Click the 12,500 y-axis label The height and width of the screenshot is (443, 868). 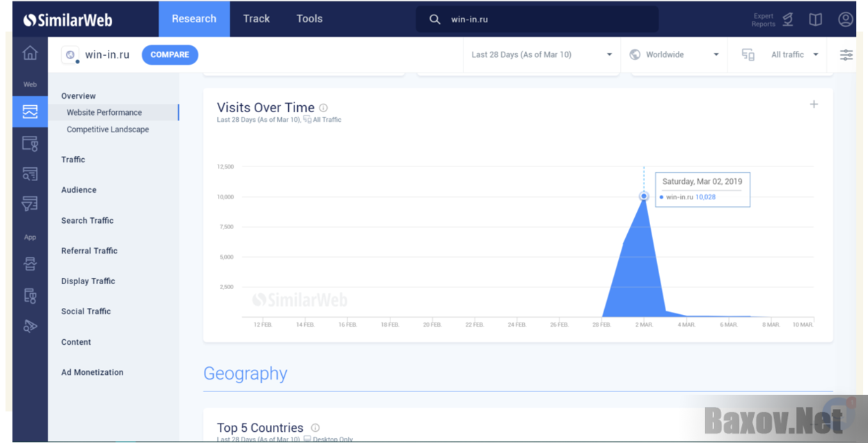[x=226, y=167]
